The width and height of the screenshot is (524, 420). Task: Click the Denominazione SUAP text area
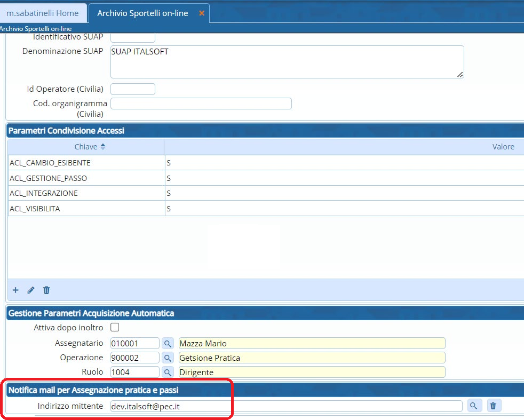tap(287, 62)
